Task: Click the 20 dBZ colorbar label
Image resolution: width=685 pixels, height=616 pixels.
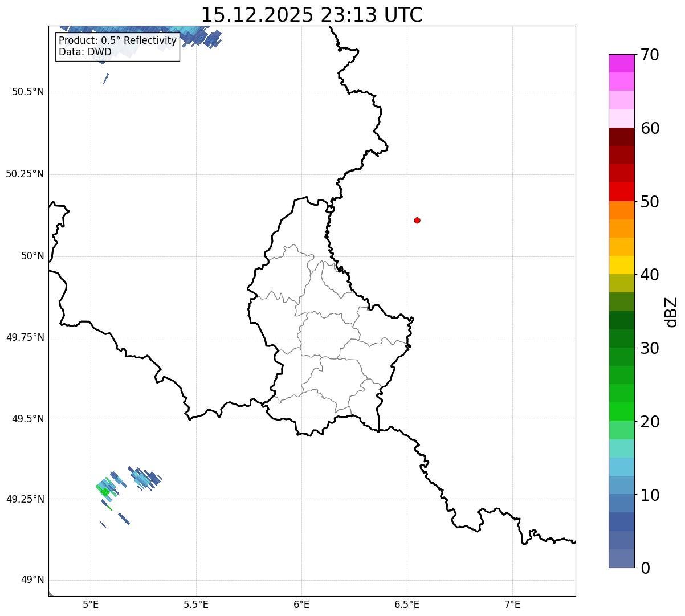Action: (650, 422)
